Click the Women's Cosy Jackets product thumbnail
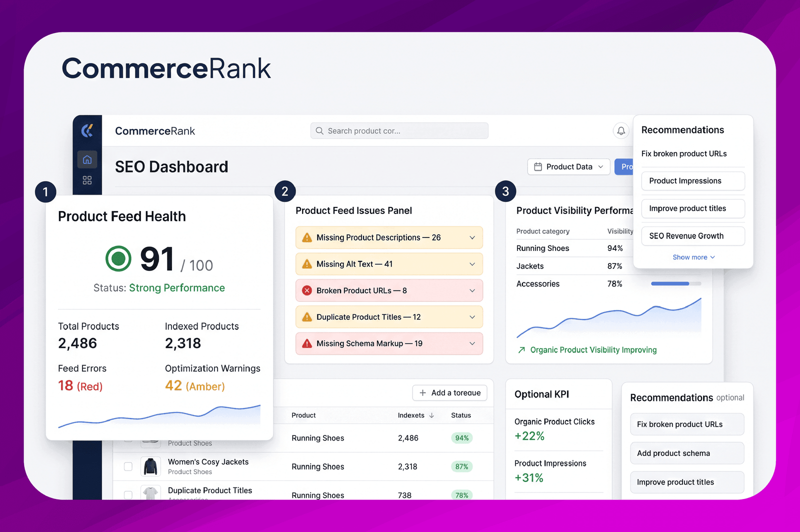The image size is (800, 532). pos(150,466)
